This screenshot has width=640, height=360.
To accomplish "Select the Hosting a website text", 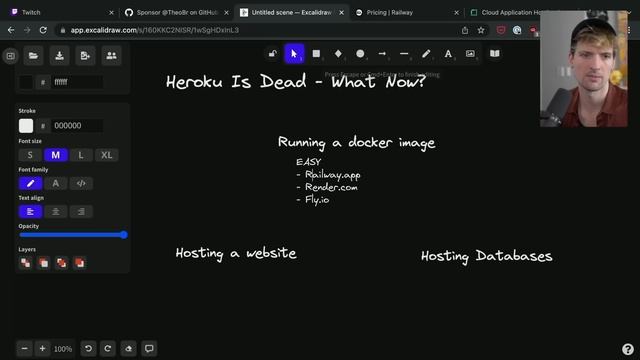I will [x=236, y=253].
